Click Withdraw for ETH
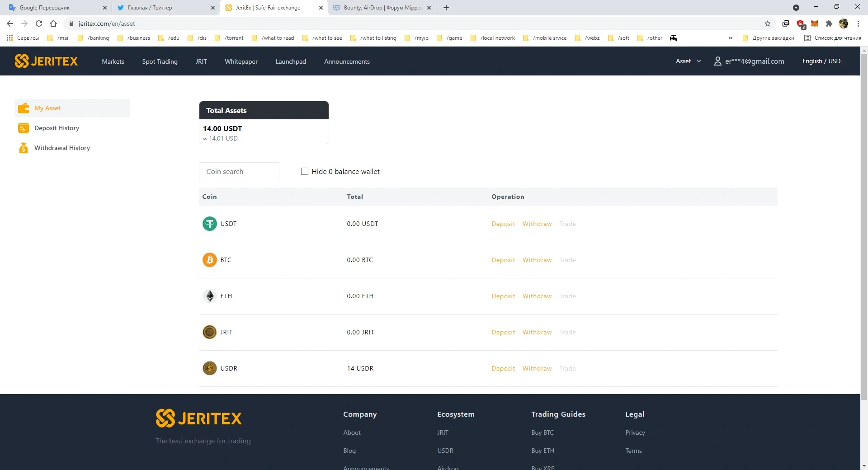Screen dimensions: 868x470 point(537,296)
